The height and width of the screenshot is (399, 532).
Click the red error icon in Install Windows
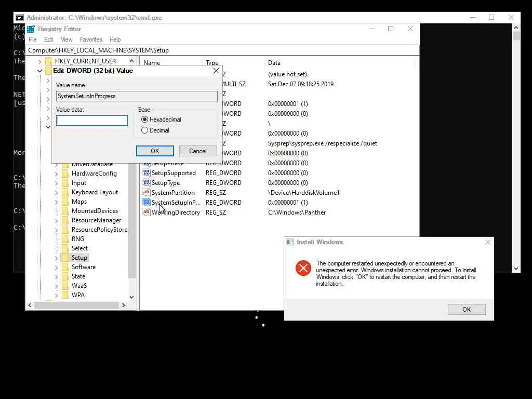303,269
